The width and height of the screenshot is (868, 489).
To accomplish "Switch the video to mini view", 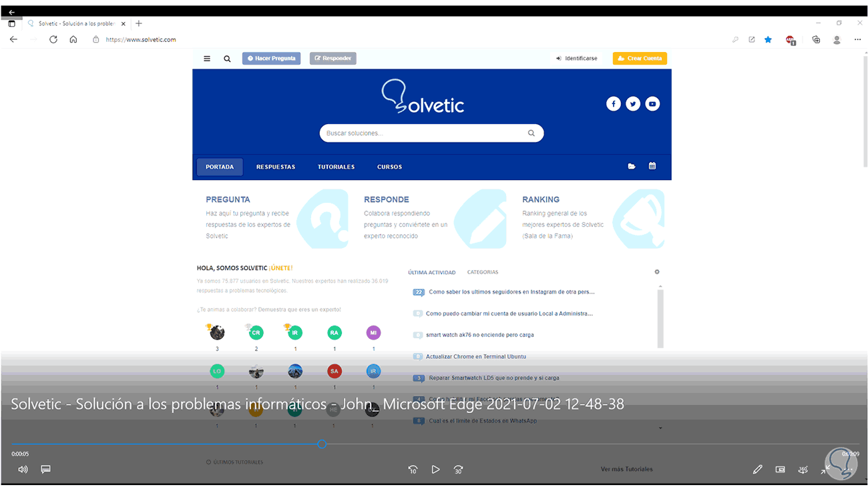I will point(780,470).
